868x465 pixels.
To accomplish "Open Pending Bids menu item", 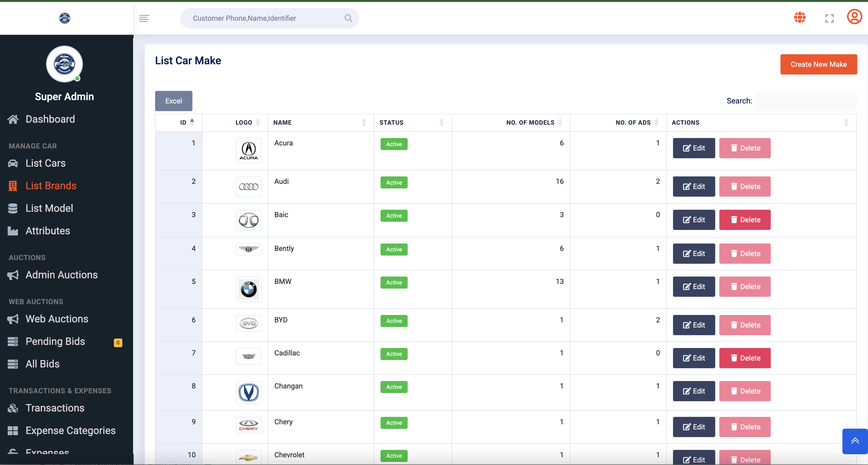I will point(55,342).
